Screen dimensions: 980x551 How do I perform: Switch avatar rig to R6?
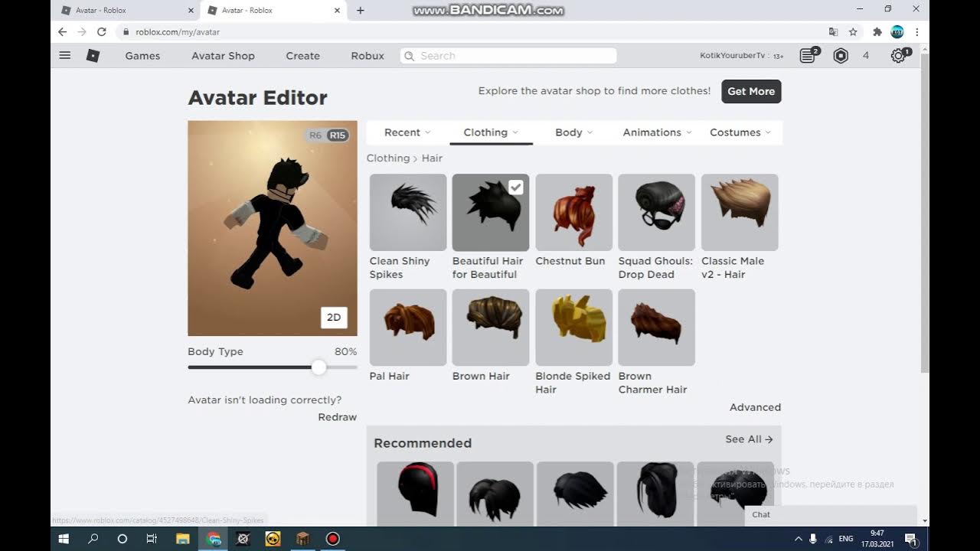pyautogui.click(x=315, y=135)
